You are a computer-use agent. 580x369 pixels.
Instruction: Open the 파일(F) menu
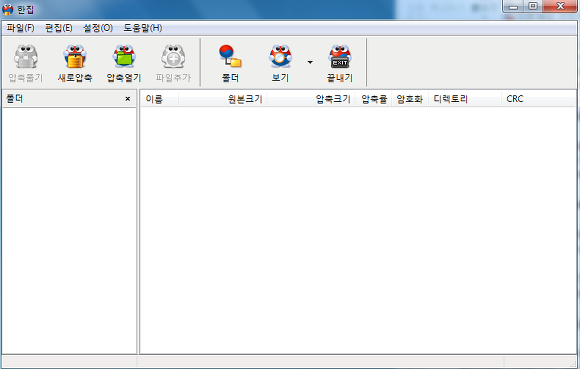20,28
